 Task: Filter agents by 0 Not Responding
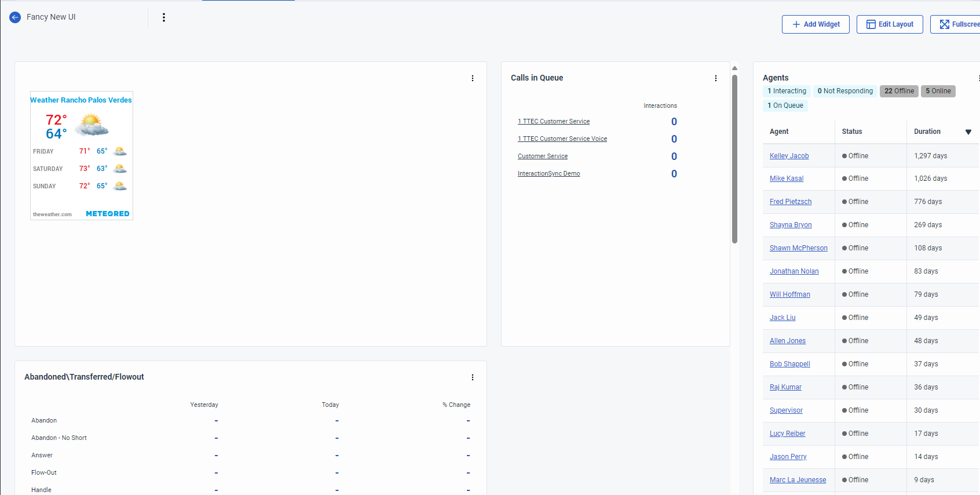tap(845, 91)
